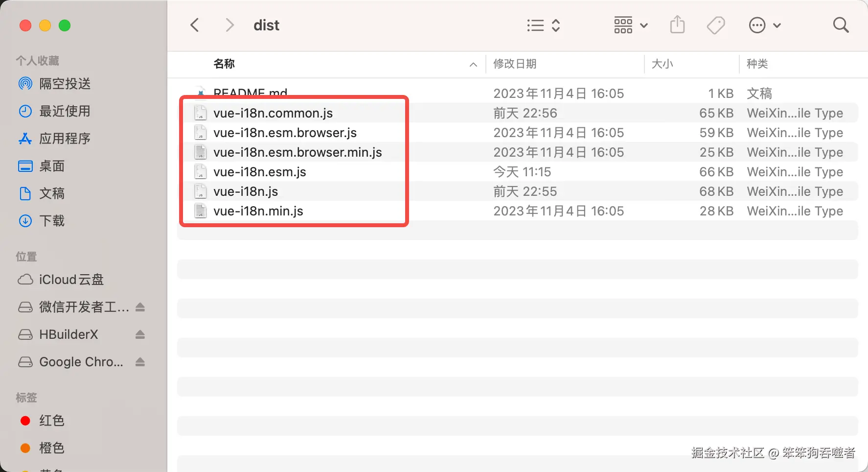868x472 pixels.
Task: Open the Share menu icon
Action: pos(677,24)
